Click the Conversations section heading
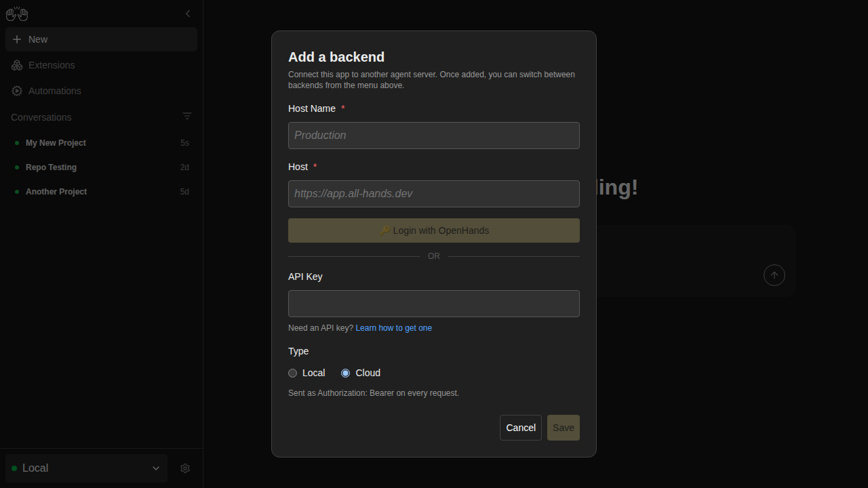868x488 pixels. coord(41,117)
